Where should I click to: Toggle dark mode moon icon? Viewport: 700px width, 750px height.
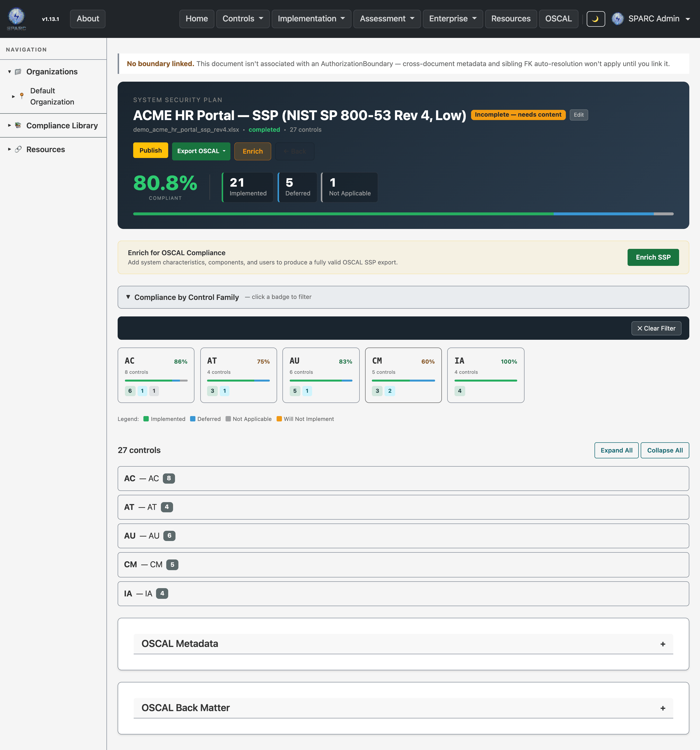coord(595,19)
